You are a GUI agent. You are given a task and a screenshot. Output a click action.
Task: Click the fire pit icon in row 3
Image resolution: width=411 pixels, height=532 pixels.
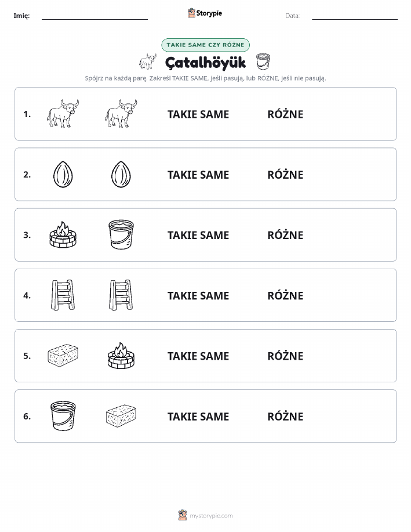63,234
